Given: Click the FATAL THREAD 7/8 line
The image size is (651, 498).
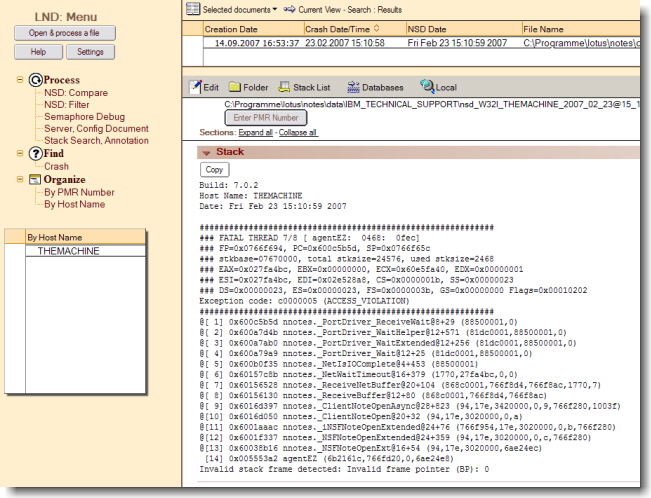Looking at the screenshot, I should pyautogui.click(x=310, y=238).
